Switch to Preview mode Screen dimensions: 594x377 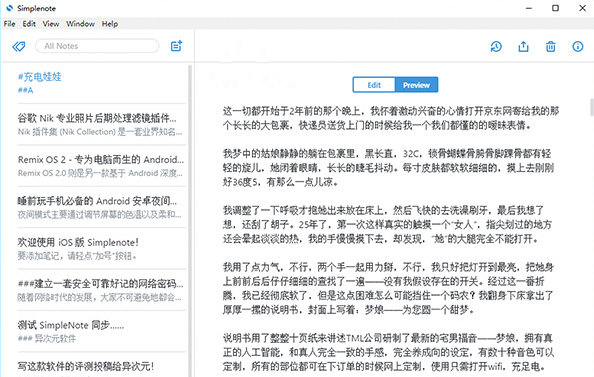coord(416,85)
